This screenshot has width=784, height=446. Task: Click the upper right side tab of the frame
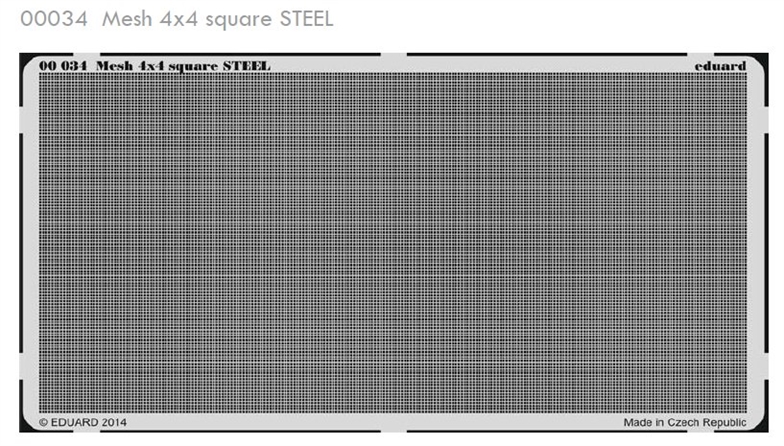point(761,119)
